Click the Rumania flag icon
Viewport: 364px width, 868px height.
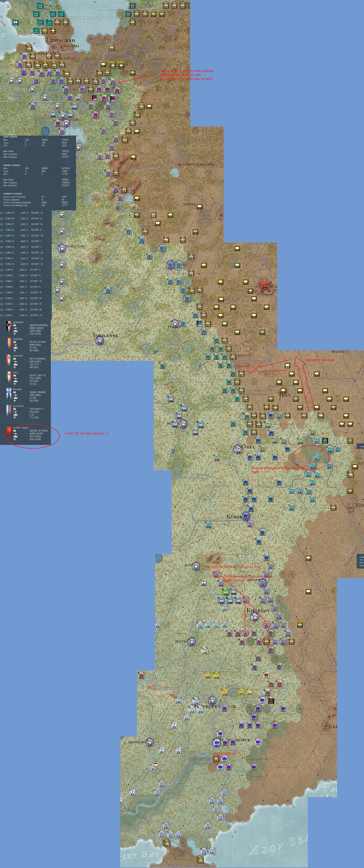pyautogui.click(x=9, y=344)
